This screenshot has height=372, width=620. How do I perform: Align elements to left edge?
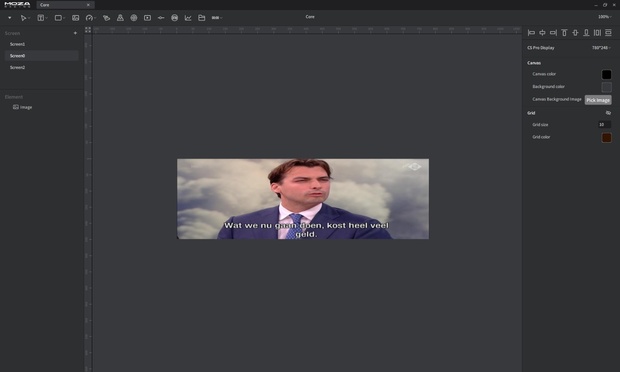click(531, 33)
